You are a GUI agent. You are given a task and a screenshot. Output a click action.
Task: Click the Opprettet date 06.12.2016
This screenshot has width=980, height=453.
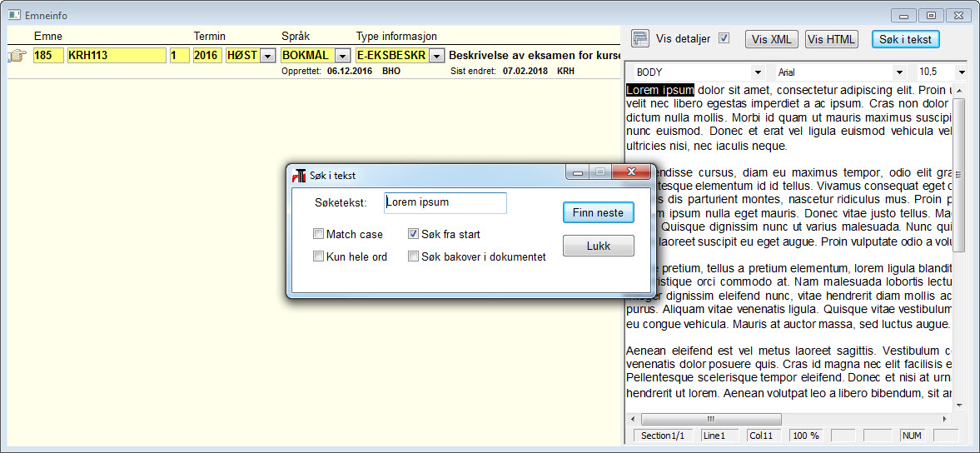click(x=350, y=72)
